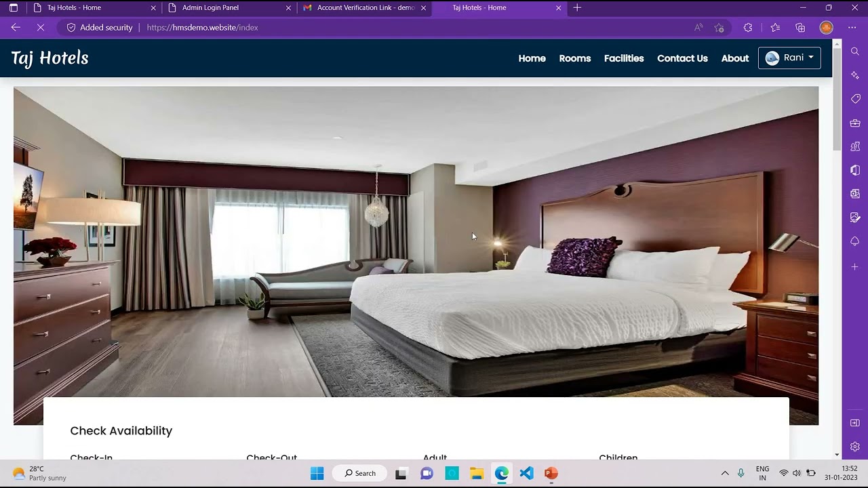Open PowerPoint from the taskbar
This screenshot has width=868, height=488.
pyautogui.click(x=551, y=473)
